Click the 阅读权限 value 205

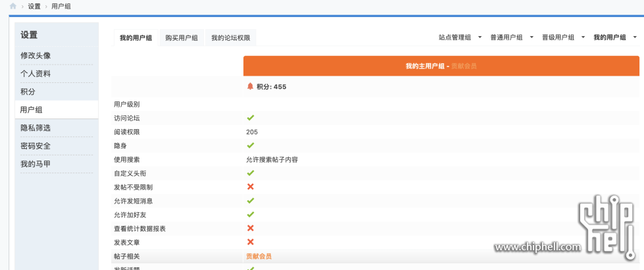252,132
